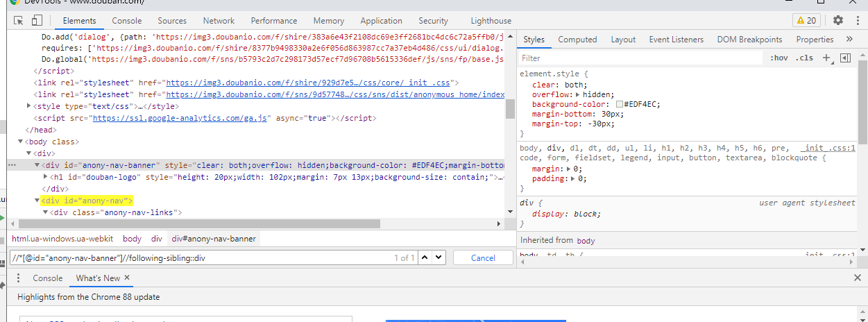
Task: Select the Computed pane tab
Action: (x=577, y=40)
